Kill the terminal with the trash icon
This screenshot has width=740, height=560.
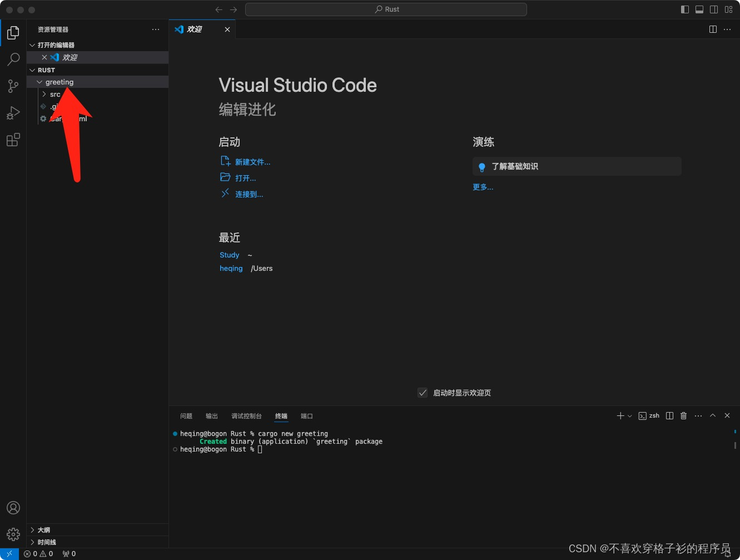pyautogui.click(x=684, y=416)
